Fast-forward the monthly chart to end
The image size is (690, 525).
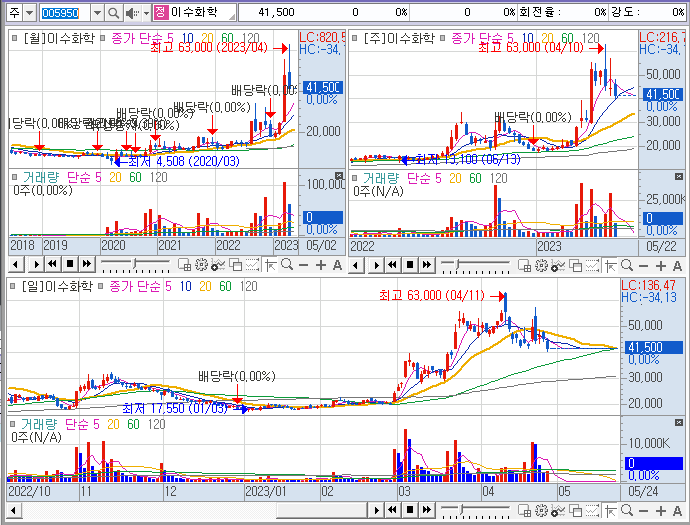87,264
